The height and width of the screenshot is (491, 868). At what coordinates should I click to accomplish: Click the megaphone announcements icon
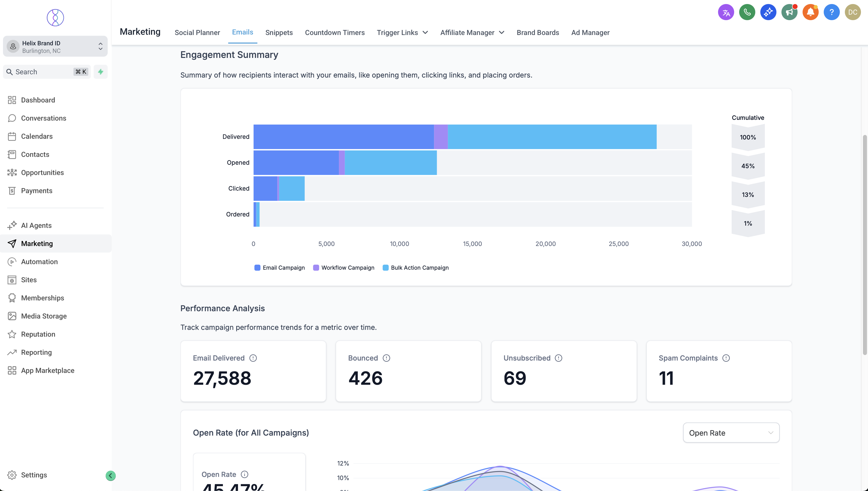click(789, 13)
